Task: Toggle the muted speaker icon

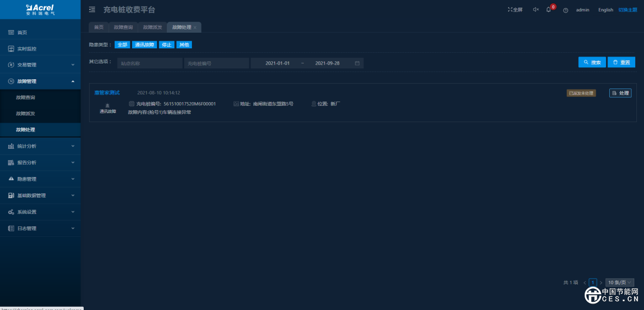Action: [x=535, y=9]
